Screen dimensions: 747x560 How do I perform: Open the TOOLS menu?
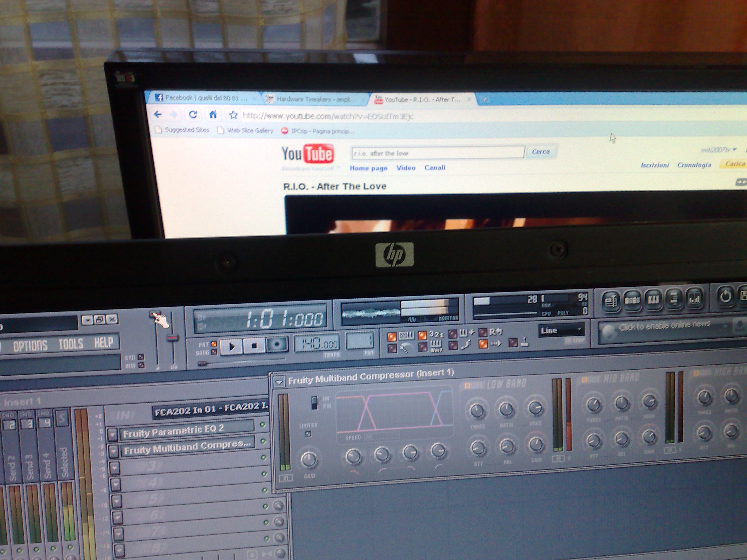click(71, 344)
